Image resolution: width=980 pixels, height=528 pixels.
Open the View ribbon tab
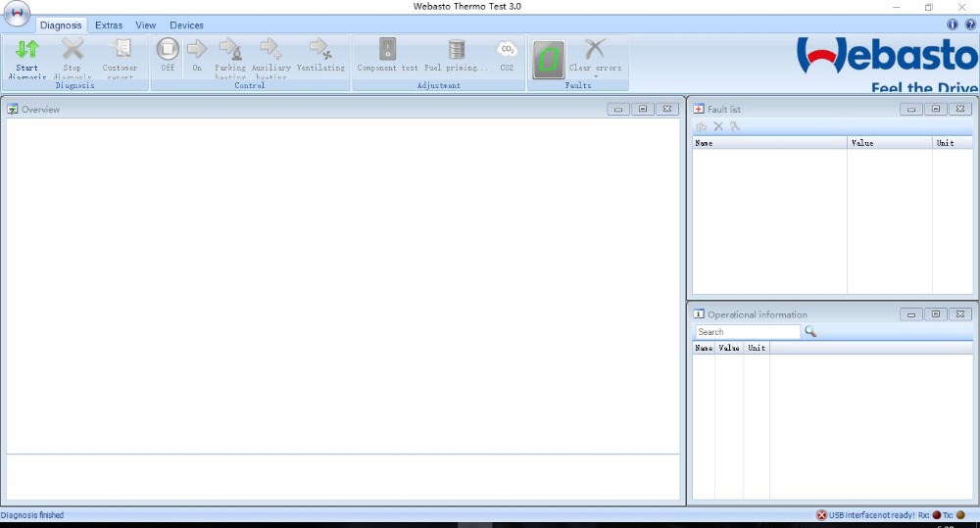146,25
